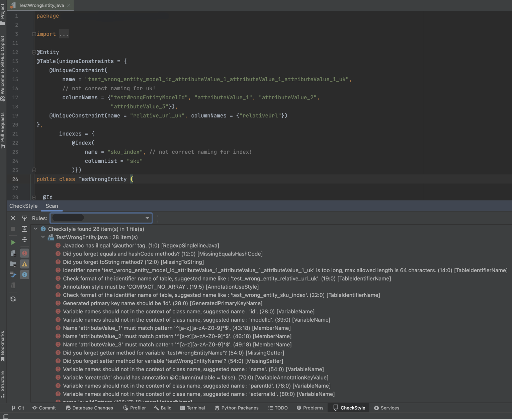Click the collapse all results icon
This screenshot has width=512, height=420.
point(24,240)
